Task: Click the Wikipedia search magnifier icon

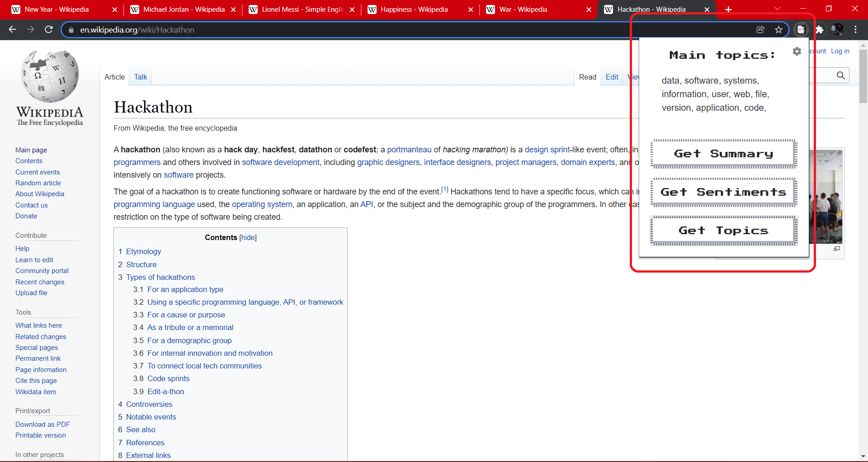Action: [x=840, y=75]
